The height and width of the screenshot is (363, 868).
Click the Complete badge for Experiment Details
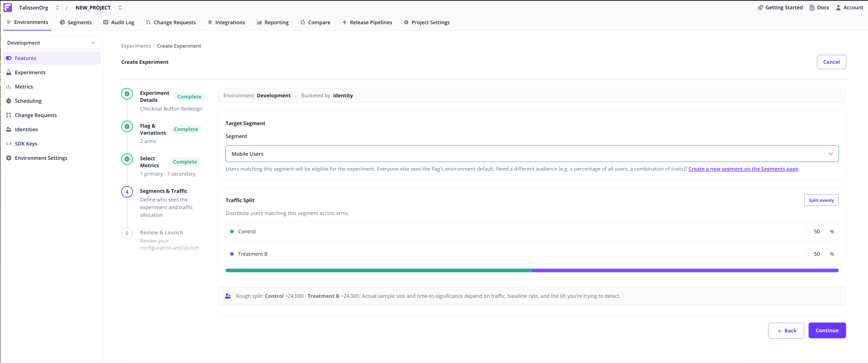click(189, 96)
